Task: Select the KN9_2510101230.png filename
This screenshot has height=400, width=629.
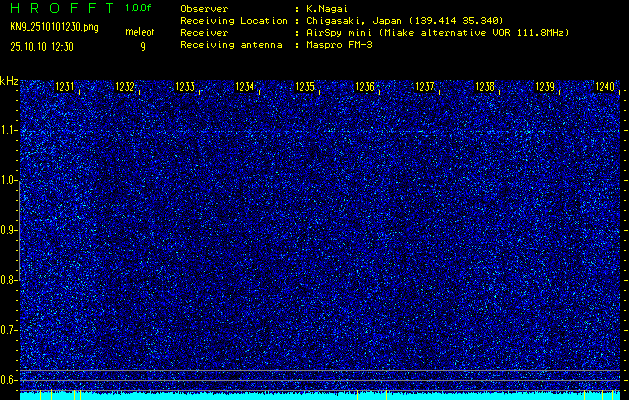Action: [x=54, y=27]
